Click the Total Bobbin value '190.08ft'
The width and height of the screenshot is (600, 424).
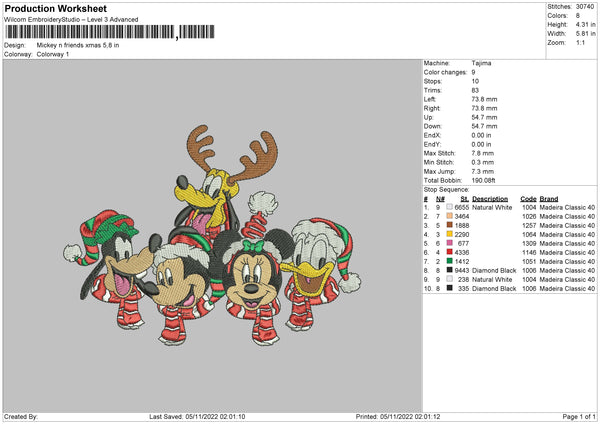click(484, 180)
